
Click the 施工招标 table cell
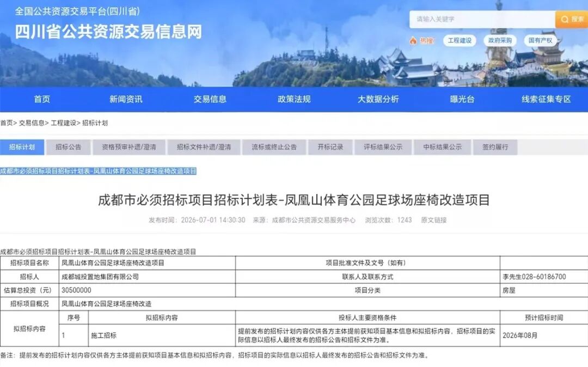point(162,335)
